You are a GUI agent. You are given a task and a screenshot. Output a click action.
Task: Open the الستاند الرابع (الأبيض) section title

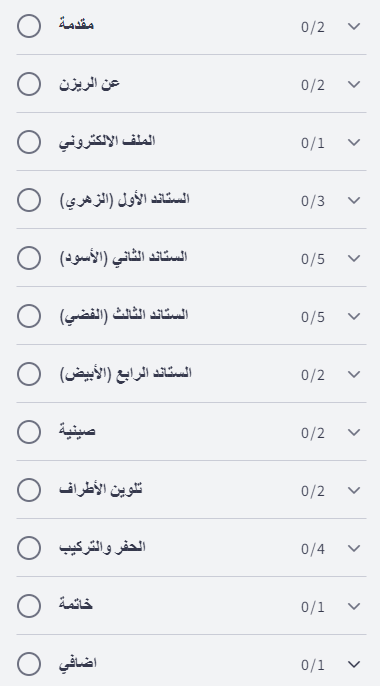coord(126,374)
